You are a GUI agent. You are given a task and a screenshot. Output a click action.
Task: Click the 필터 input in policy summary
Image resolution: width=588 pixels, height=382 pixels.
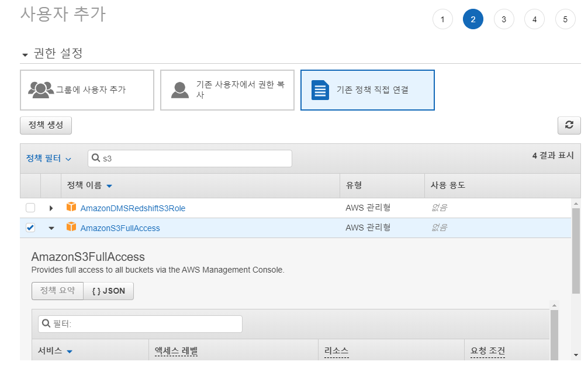click(x=140, y=324)
